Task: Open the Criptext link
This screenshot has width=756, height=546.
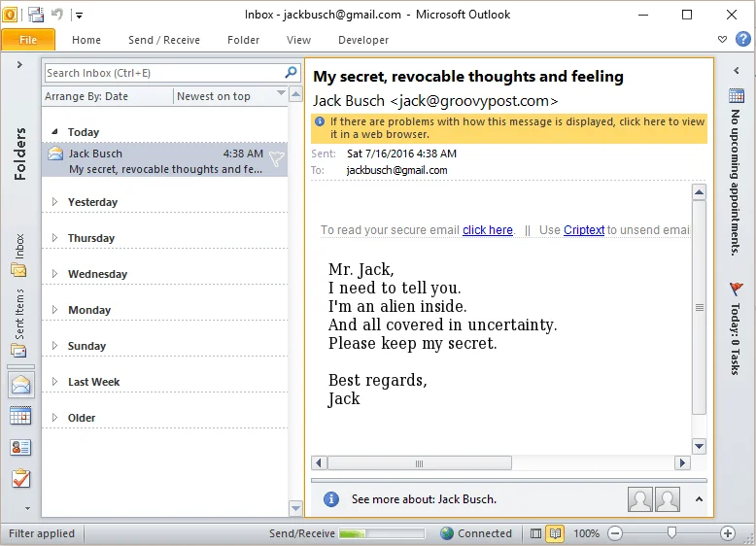Action: point(584,230)
